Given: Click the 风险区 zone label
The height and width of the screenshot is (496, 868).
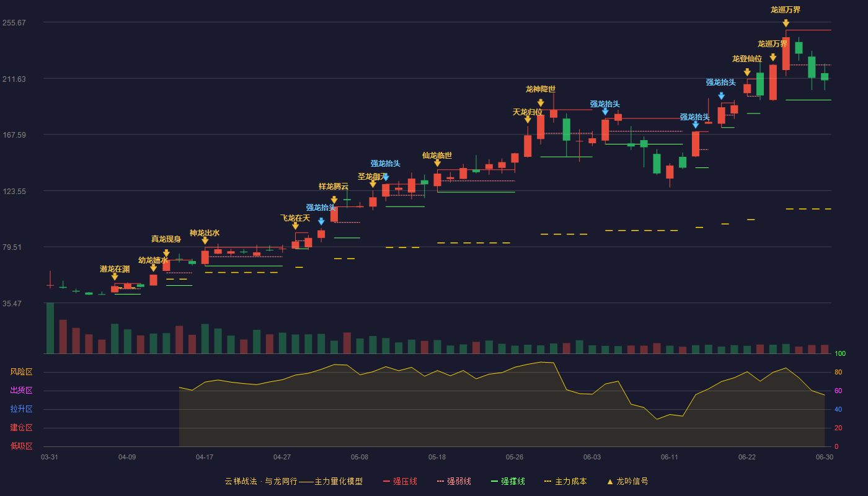Looking at the screenshot, I should (x=21, y=372).
